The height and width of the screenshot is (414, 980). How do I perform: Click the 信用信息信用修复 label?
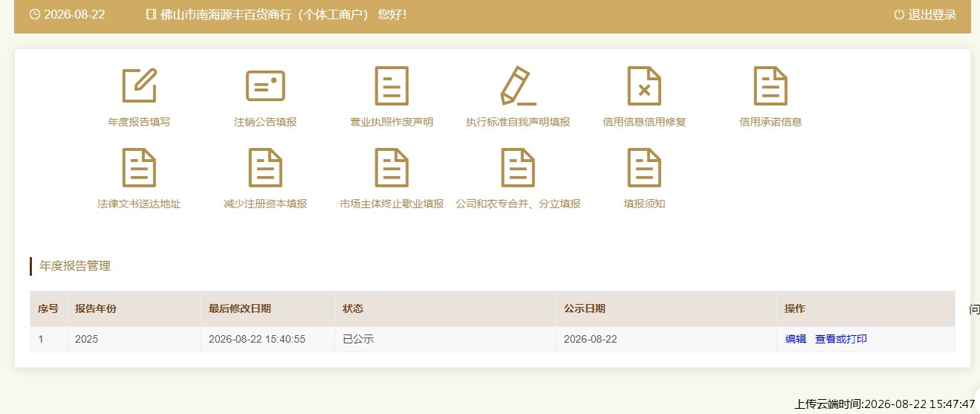tap(644, 122)
